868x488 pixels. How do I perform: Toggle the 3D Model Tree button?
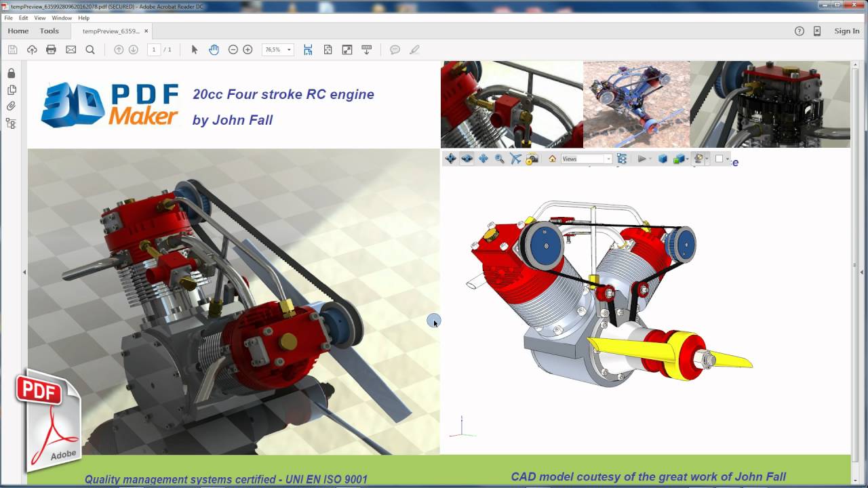(x=622, y=159)
